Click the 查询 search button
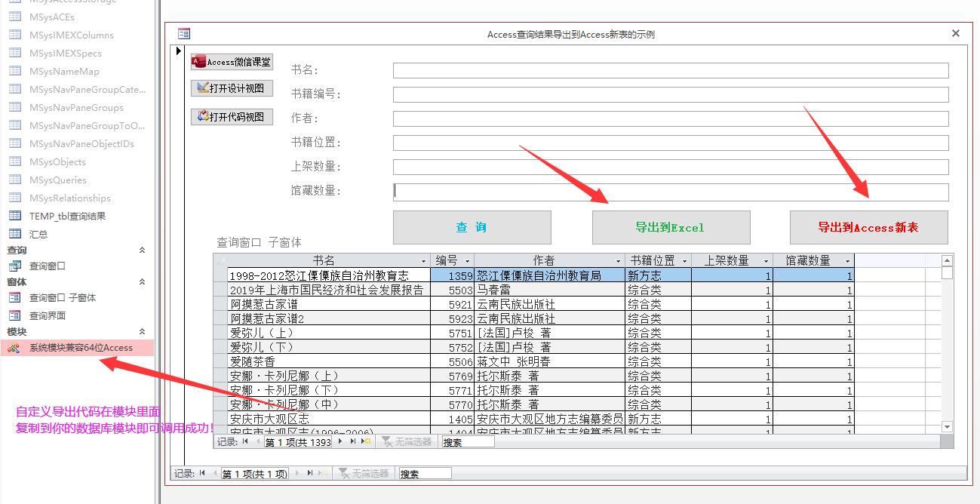 point(472,227)
